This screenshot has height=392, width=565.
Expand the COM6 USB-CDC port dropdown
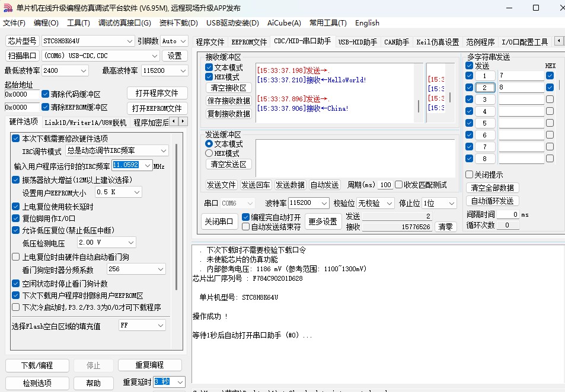click(x=154, y=56)
